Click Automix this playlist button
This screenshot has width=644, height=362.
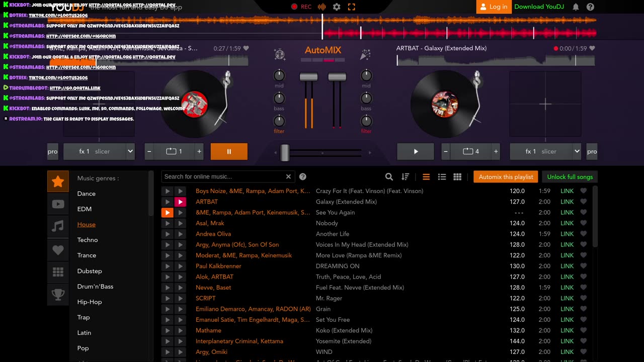coord(506,177)
